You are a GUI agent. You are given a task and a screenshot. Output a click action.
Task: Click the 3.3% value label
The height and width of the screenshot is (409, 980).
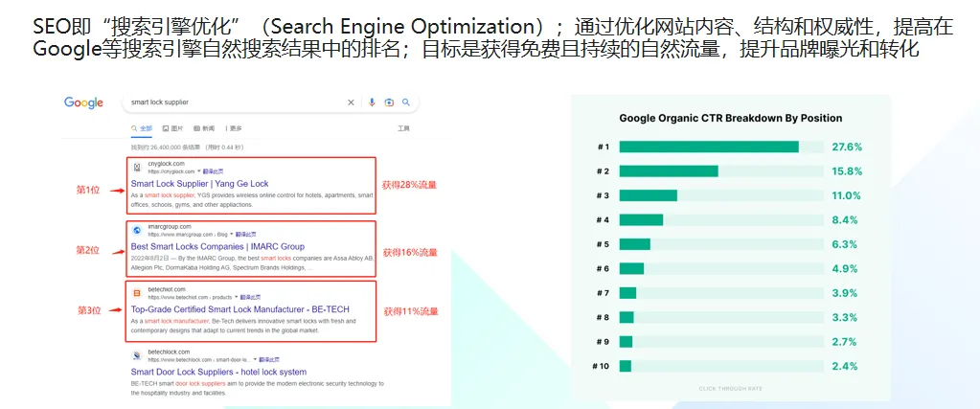844,318
